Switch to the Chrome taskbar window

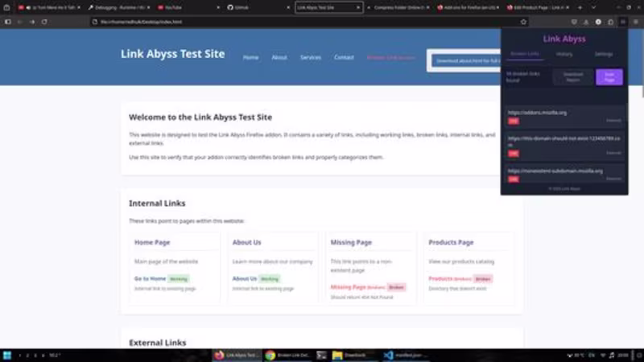pos(287,355)
